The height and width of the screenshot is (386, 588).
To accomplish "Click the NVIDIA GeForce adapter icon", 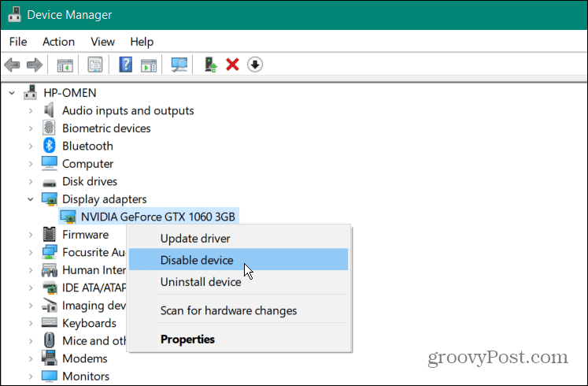I will coord(68,217).
